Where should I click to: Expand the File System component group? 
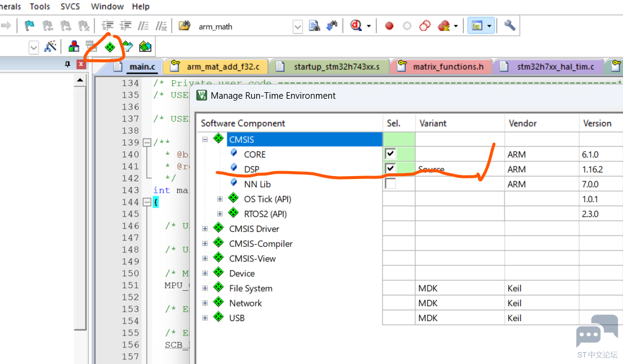[x=205, y=288]
